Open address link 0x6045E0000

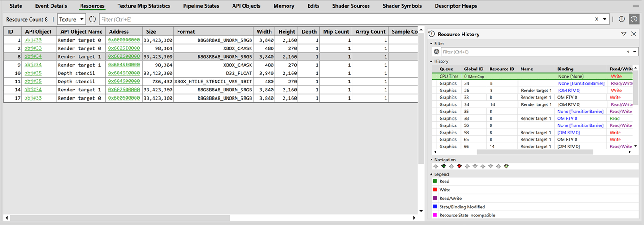pos(124,65)
